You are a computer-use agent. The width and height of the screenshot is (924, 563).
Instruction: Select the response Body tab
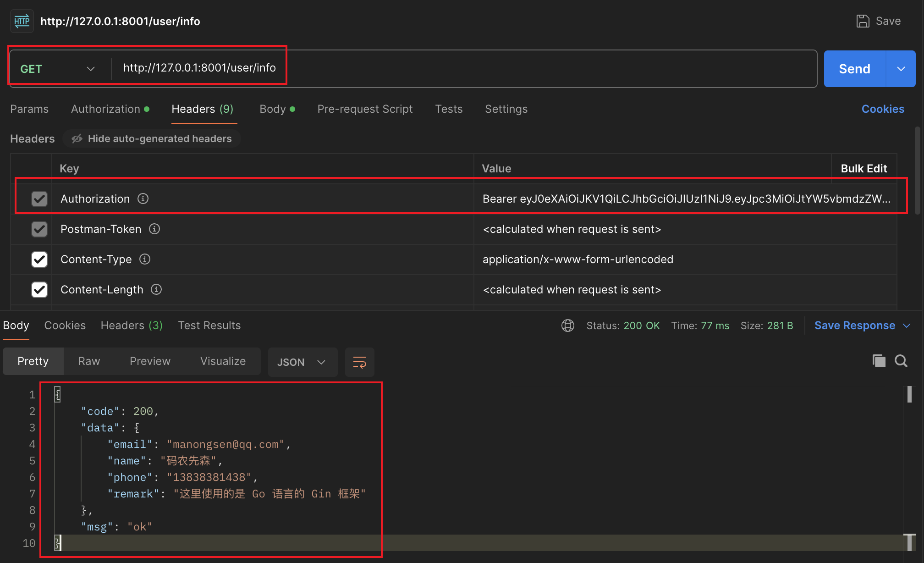click(16, 326)
